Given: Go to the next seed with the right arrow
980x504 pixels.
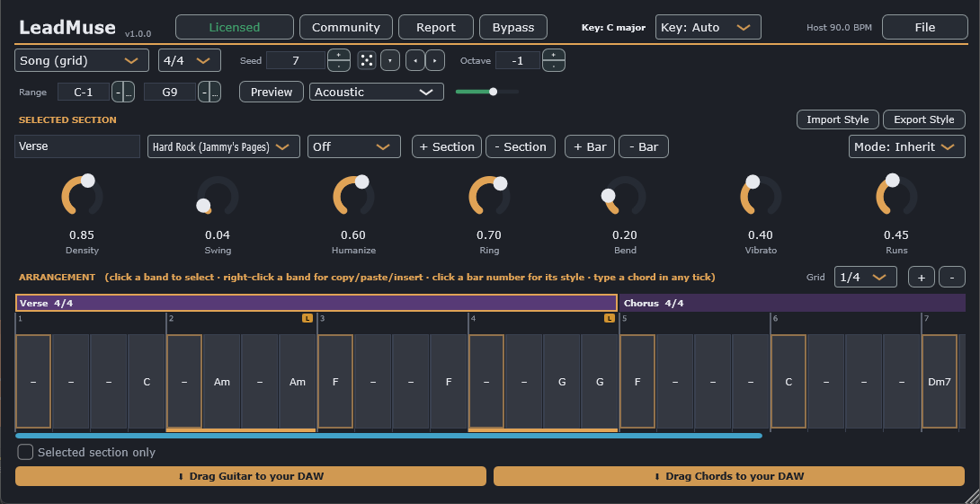Looking at the screenshot, I should [435, 60].
